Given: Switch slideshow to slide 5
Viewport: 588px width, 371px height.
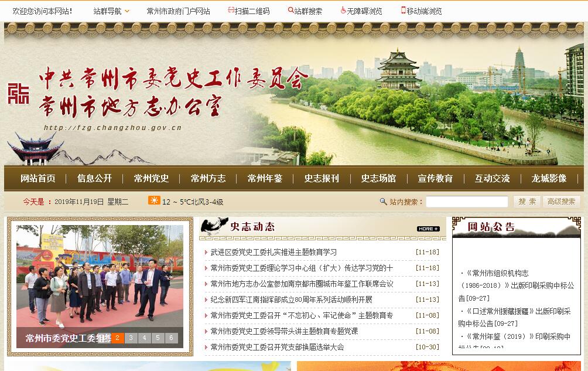Looking at the screenshot, I should (x=158, y=338).
